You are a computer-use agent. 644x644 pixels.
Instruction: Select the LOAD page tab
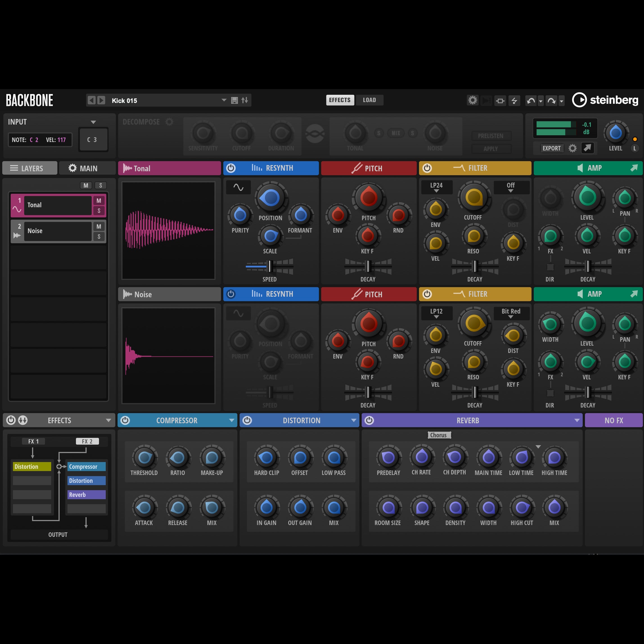369,100
